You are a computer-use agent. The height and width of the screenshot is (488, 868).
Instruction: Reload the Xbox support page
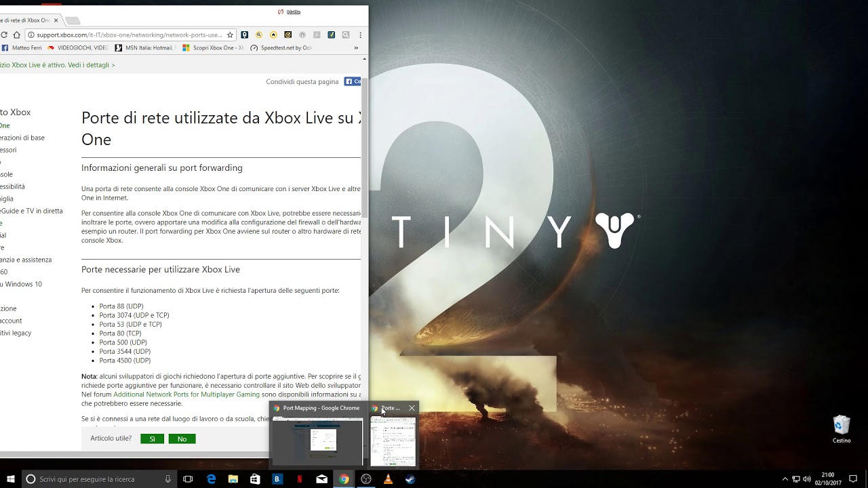coord(4,35)
